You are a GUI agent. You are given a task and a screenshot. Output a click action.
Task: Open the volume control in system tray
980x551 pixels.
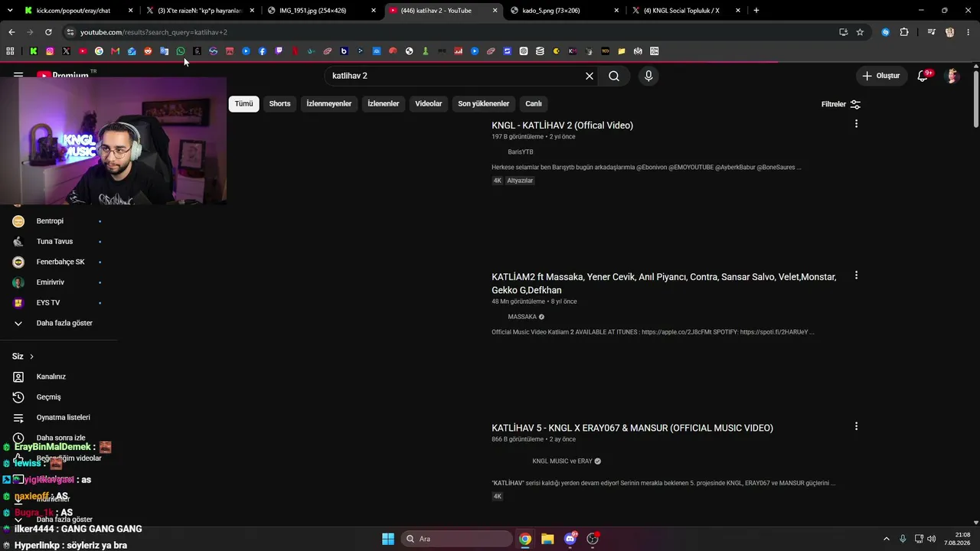click(931, 539)
